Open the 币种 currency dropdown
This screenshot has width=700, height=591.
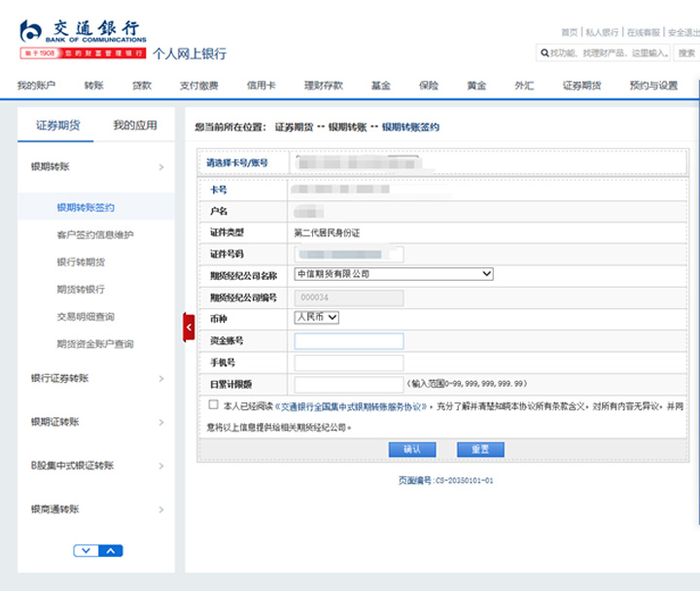tap(316, 317)
